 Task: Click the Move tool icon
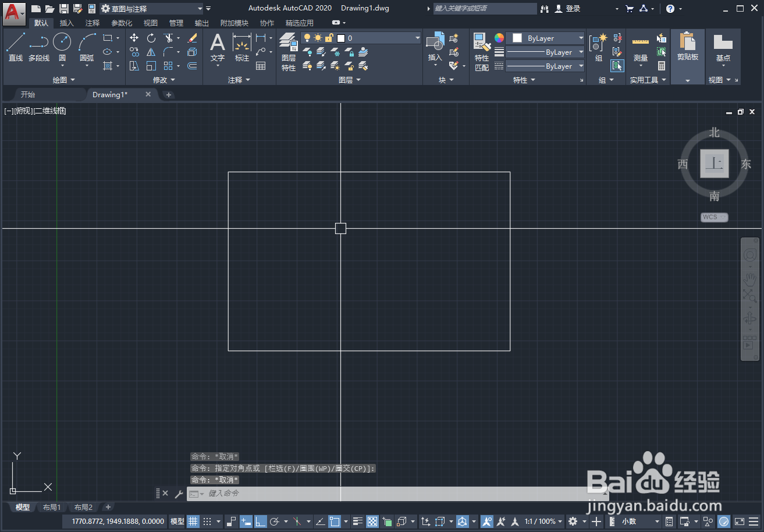pyautogui.click(x=134, y=38)
